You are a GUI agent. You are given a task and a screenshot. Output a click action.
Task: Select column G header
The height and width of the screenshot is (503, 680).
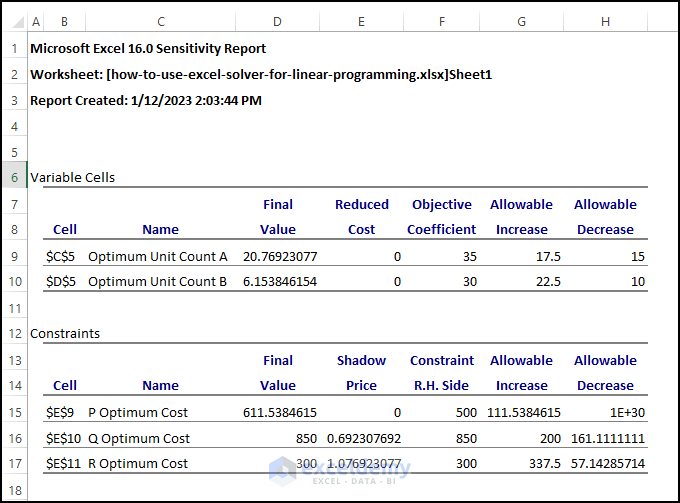522,22
